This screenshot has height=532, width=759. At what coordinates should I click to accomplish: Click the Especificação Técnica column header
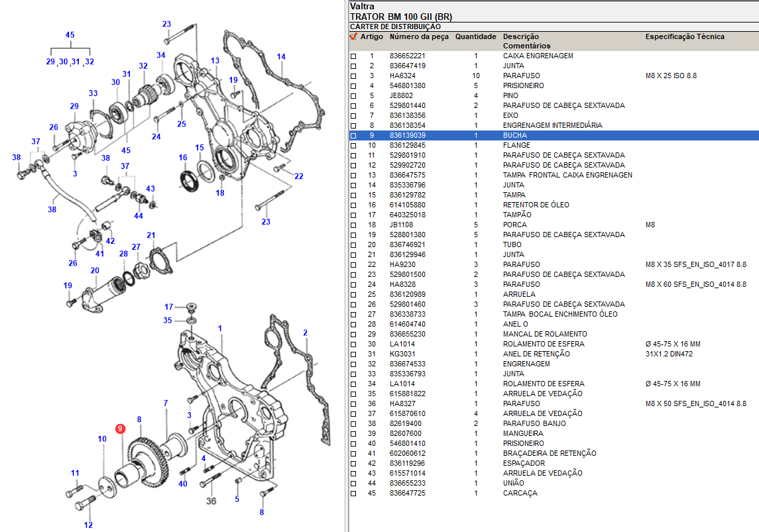(x=685, y=36)
